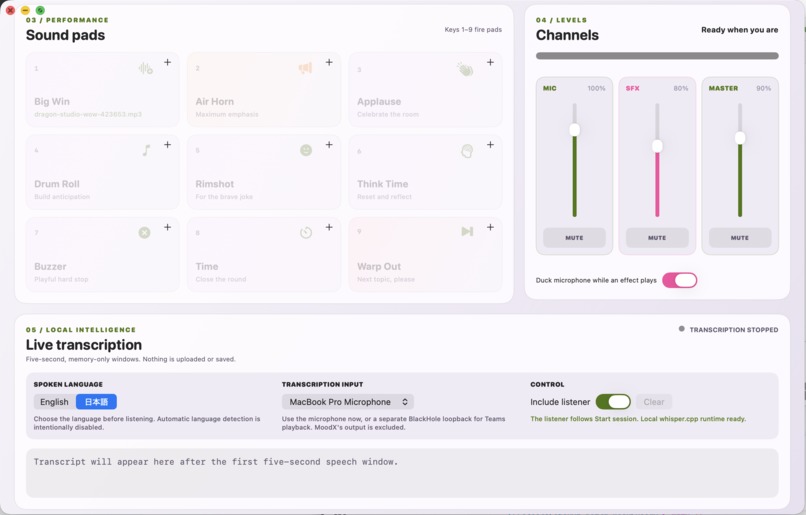Click the 'Sound pads' heading
806x515 pixels.
(65, 35)
